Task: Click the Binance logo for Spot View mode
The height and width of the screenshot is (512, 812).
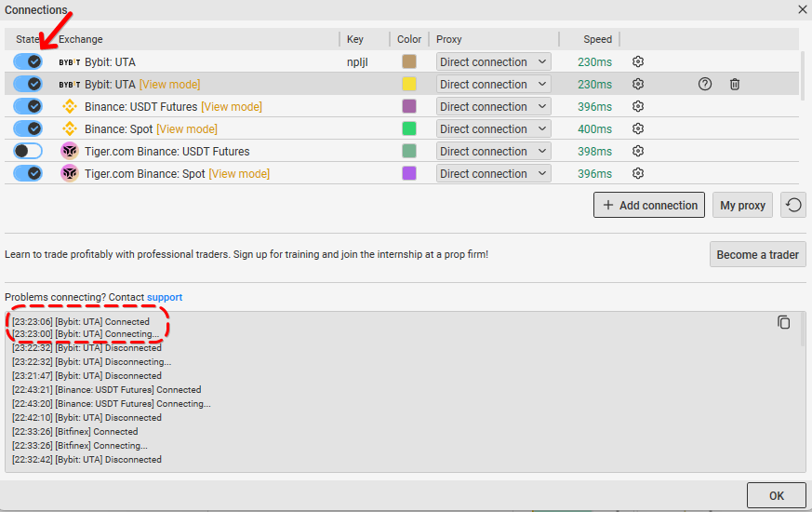Action: tap(70, 129)
